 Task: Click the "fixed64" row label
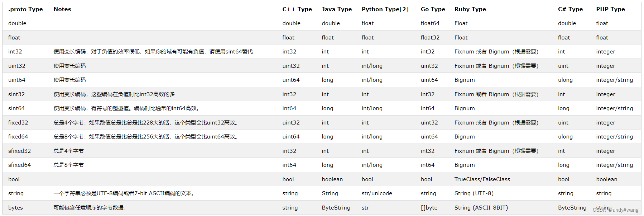pyautogui.click(x=18, y=137)
